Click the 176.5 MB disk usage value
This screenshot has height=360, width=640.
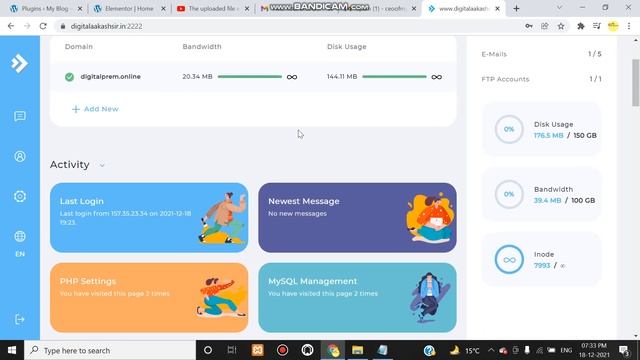coord(549,136)
